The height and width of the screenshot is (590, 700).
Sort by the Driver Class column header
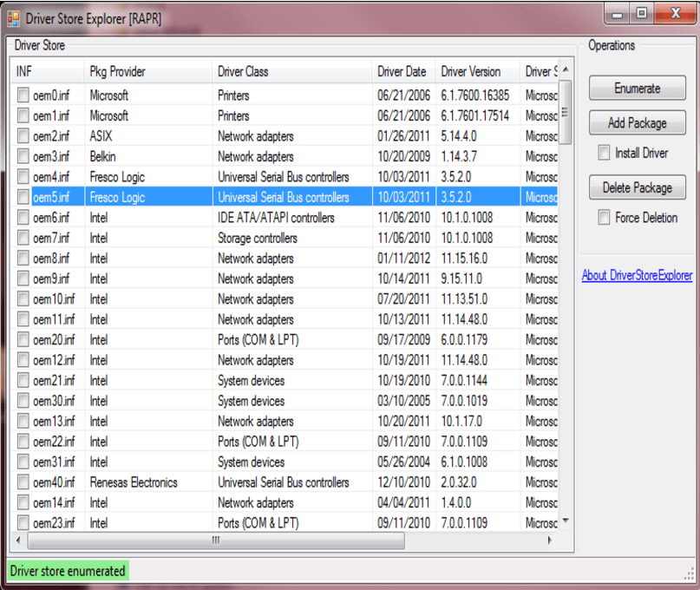click(x=292, y=71)
